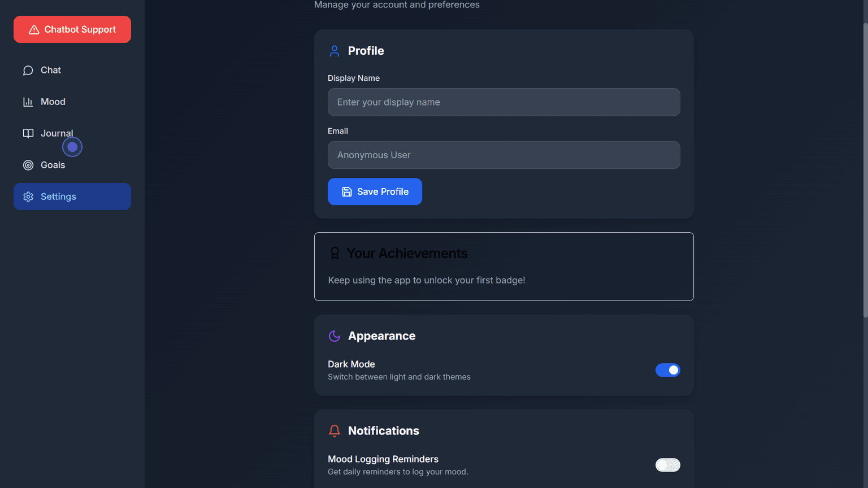Click 'Manage your account and preferences' subtitle
The width and height of the screenshot is (868, 488).
[x=397, y=5]
